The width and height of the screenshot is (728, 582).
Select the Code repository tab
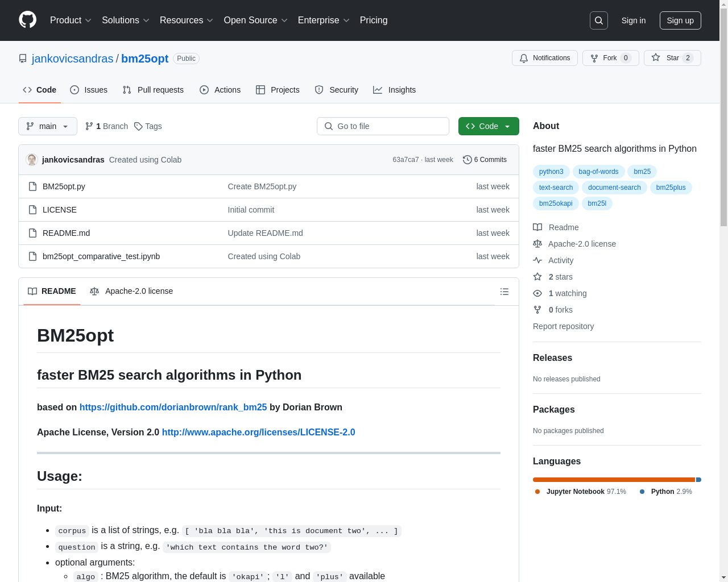point(40,90)
